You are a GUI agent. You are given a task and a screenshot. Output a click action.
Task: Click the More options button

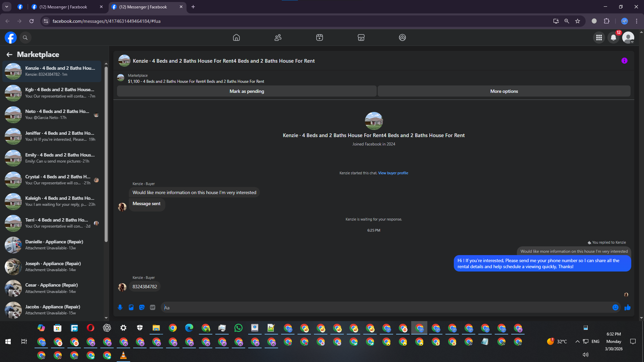[504, 91]
